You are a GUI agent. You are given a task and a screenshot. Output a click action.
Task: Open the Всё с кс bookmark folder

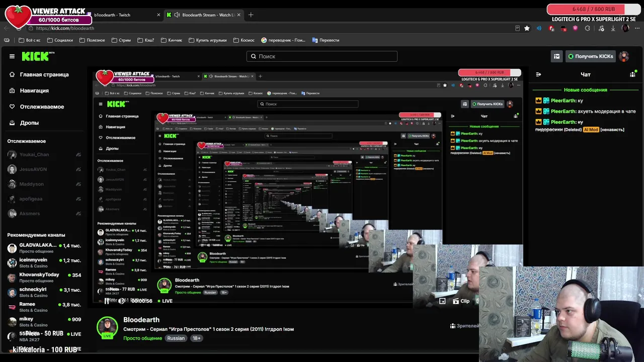tap(29, 40)
